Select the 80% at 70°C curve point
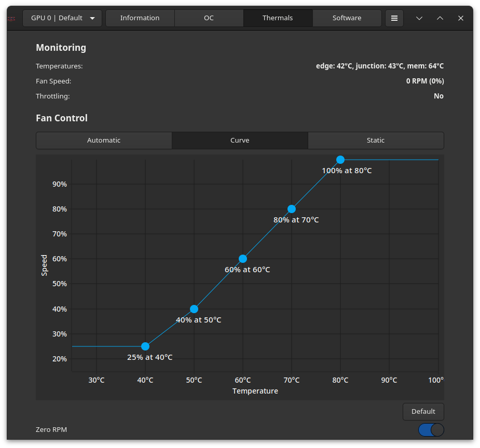 pos(292,209)
